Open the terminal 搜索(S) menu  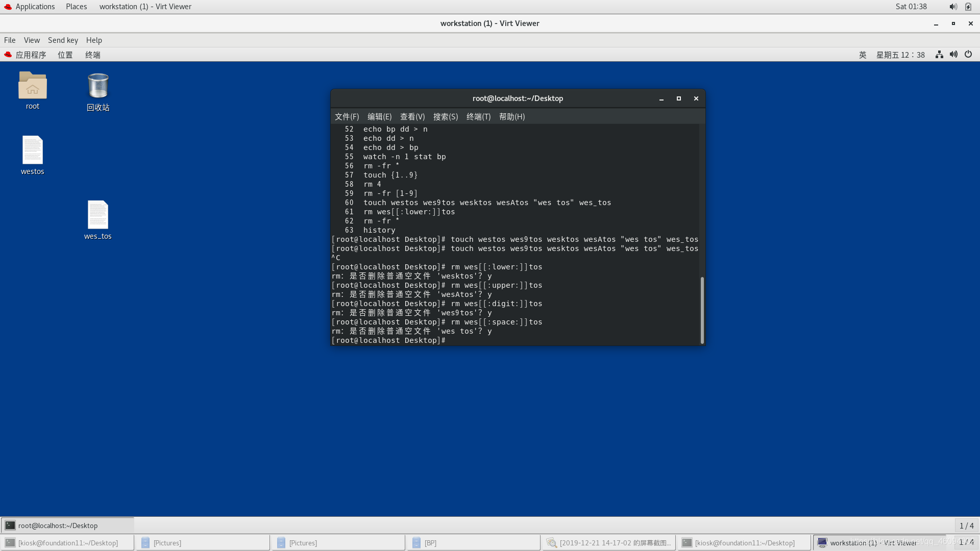(x=445, y=116)
